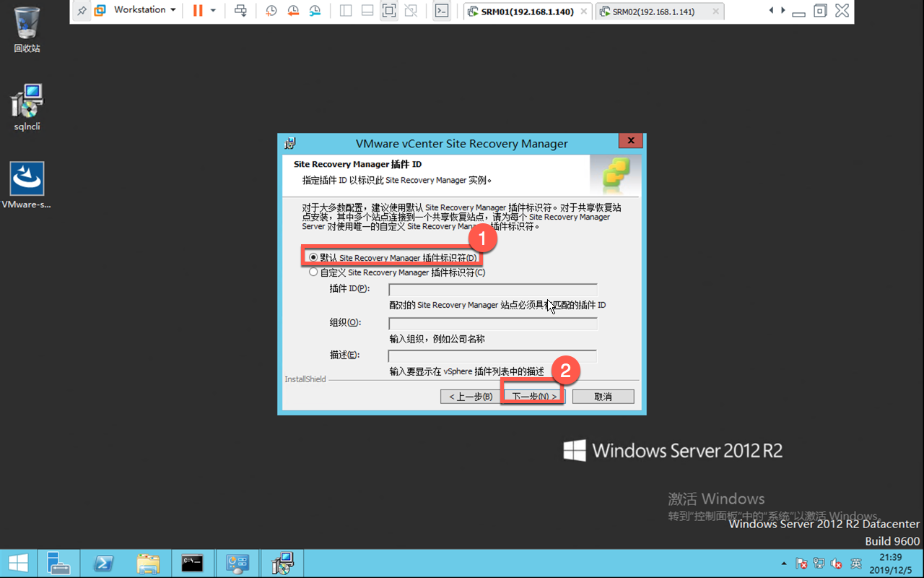
Task: Restore the VMware toolbar window
Action: coord(820,11)
